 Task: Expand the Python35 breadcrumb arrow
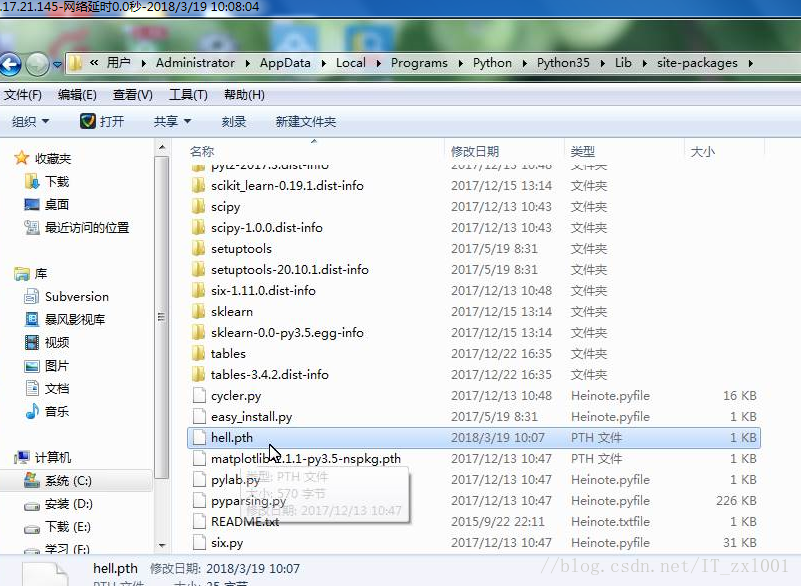click(603, 63)
